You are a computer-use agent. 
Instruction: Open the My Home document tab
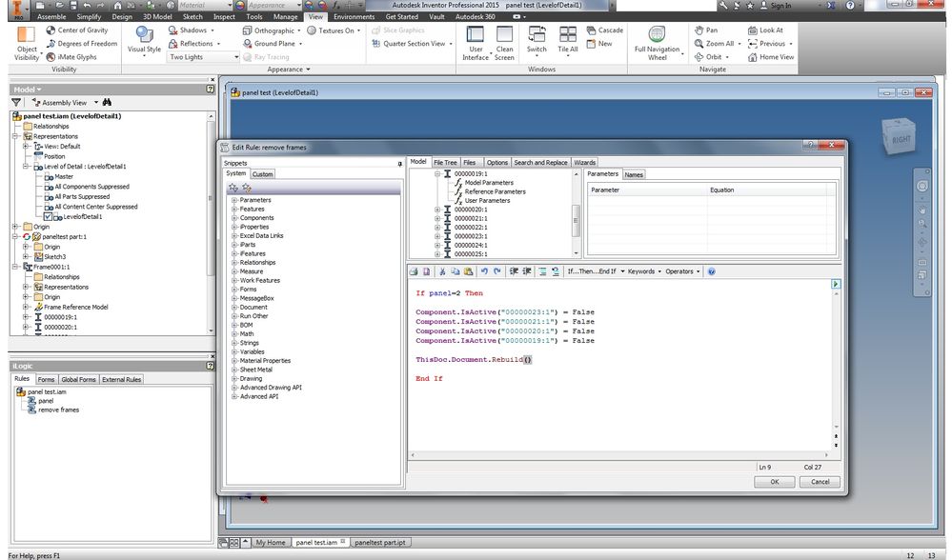(x=271, y=543)
